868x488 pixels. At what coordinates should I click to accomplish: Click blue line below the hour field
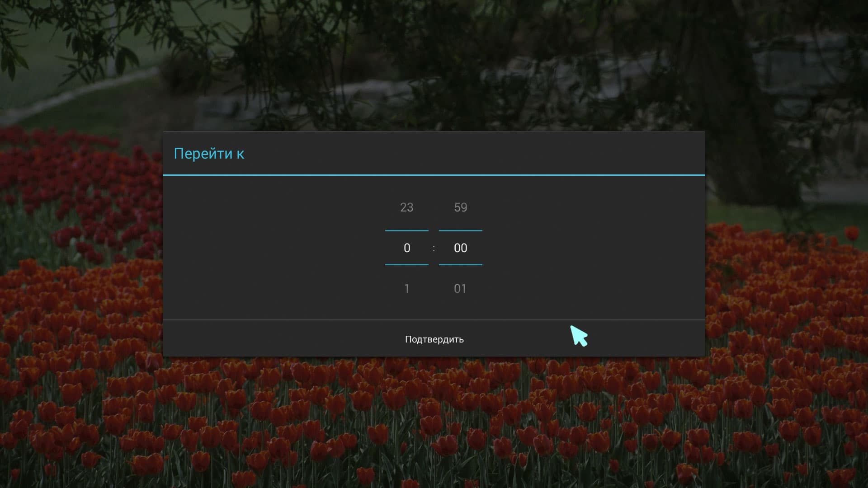tap(406, 264)
